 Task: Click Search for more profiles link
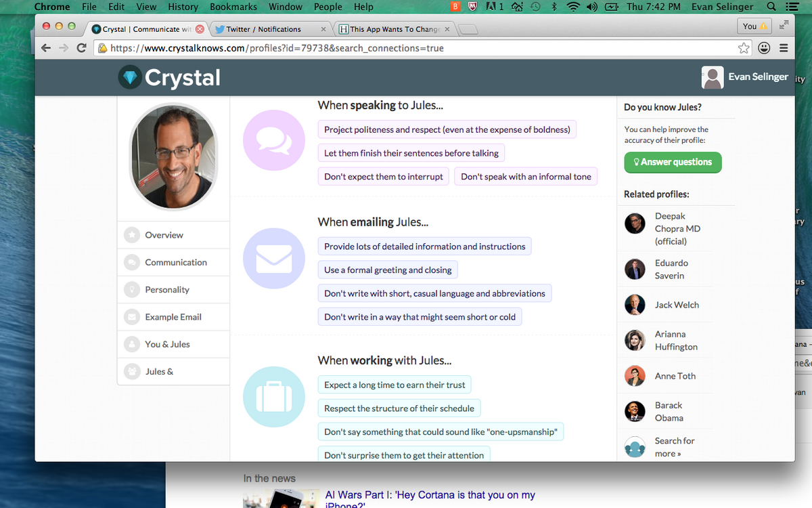(674, 447)
